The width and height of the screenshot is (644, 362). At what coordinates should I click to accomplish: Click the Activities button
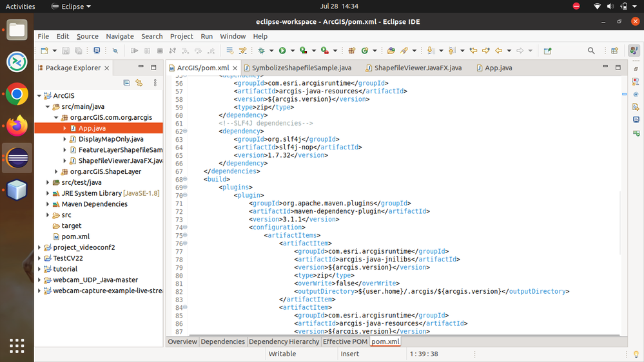click(x=20, y=6)
